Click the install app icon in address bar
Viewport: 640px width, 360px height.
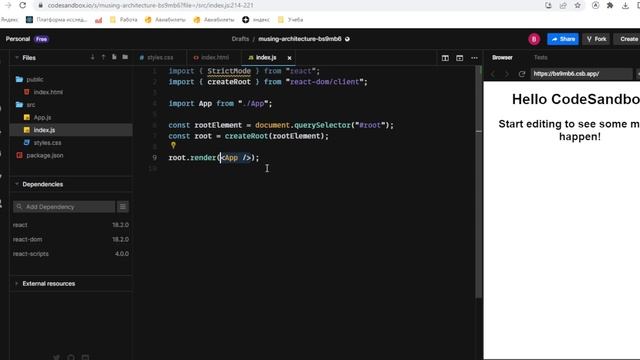[548, 5]
